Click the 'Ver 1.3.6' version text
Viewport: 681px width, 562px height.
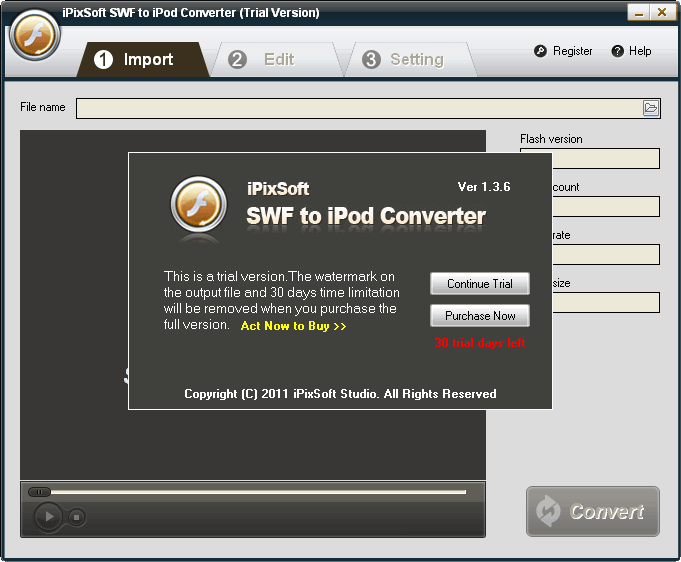click(484, 187)
